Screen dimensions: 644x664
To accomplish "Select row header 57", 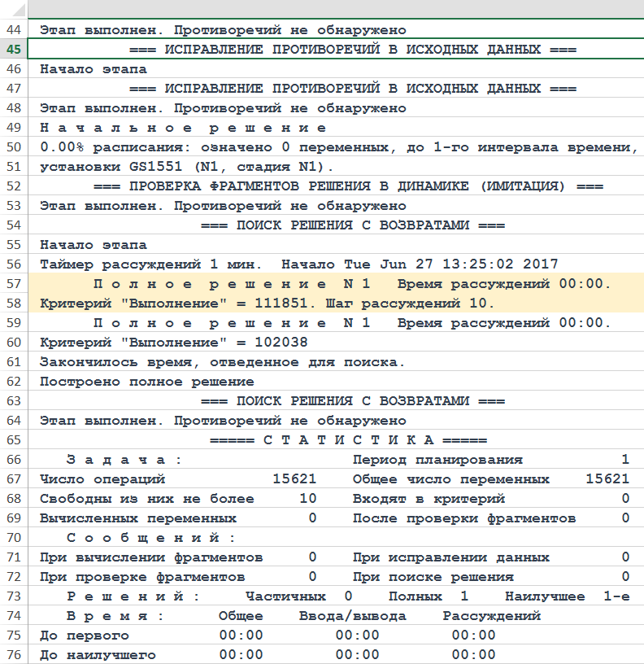I will click(x=14, y=283).
